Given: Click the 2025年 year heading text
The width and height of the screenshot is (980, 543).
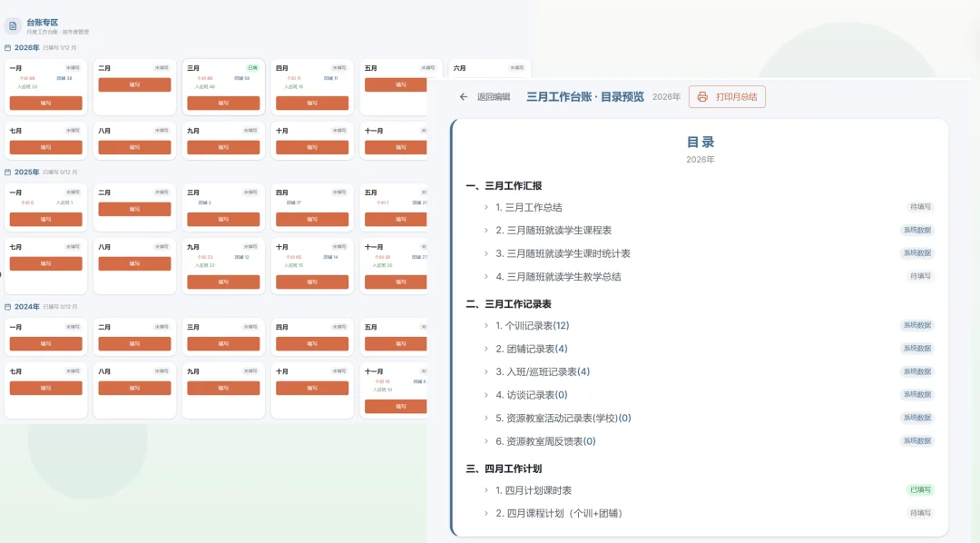Looking at the screenshot, I should pos(27,172).
